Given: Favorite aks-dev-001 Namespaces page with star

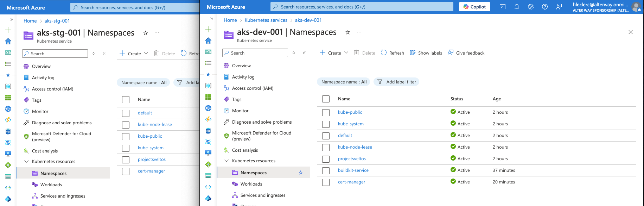Looking at the screenshot, I should coord(348,32).
